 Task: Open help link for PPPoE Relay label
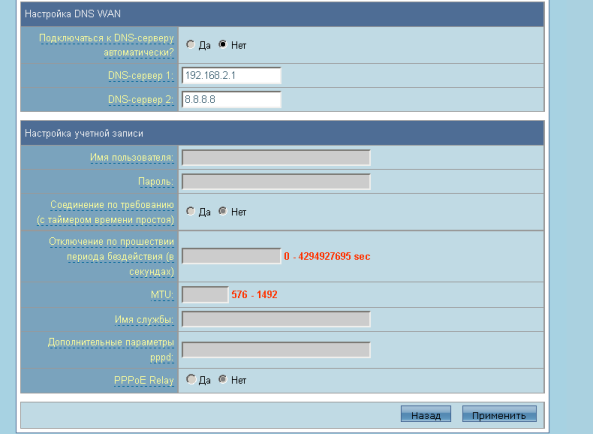144,380
